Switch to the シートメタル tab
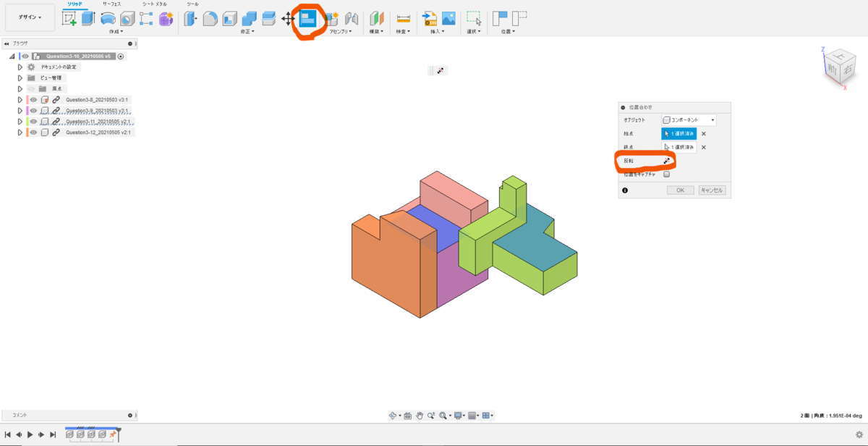This screenshot has width=868, height=446. [x=155, y=4]
